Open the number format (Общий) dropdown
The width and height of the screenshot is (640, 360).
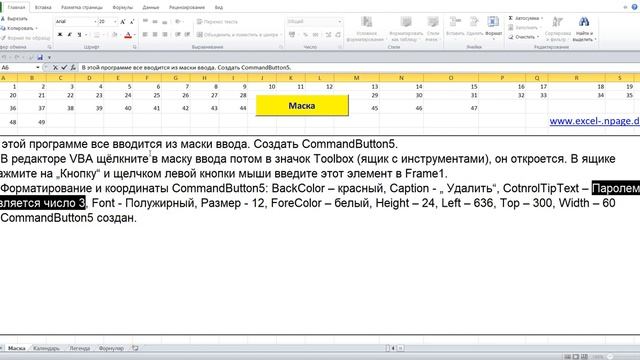(x=339, y=22)
